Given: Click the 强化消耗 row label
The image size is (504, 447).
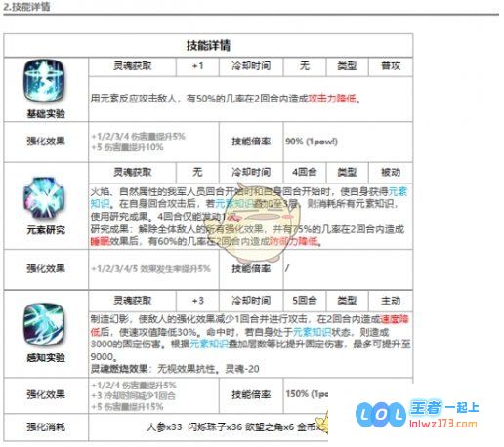Looking at the screenshot, I should coord(46,427).
